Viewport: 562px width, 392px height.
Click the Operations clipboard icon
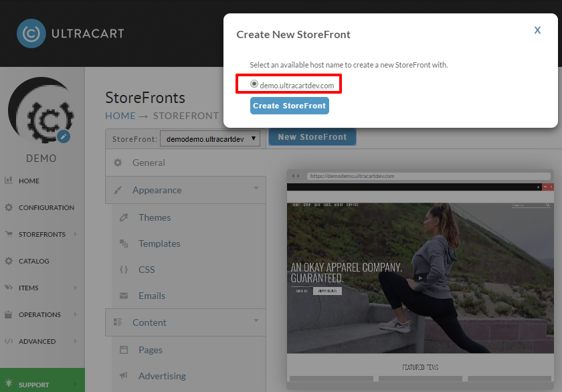pyautogui.click(x=9, y=314)
